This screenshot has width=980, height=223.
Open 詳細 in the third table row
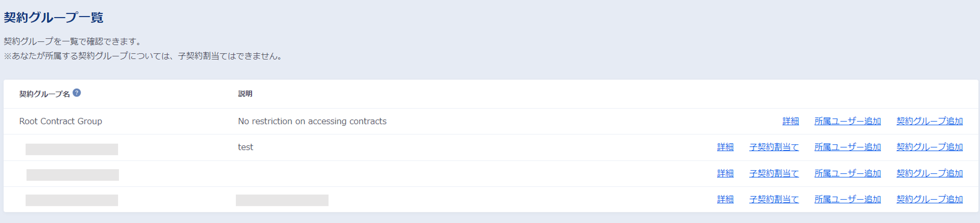(725, 173)
